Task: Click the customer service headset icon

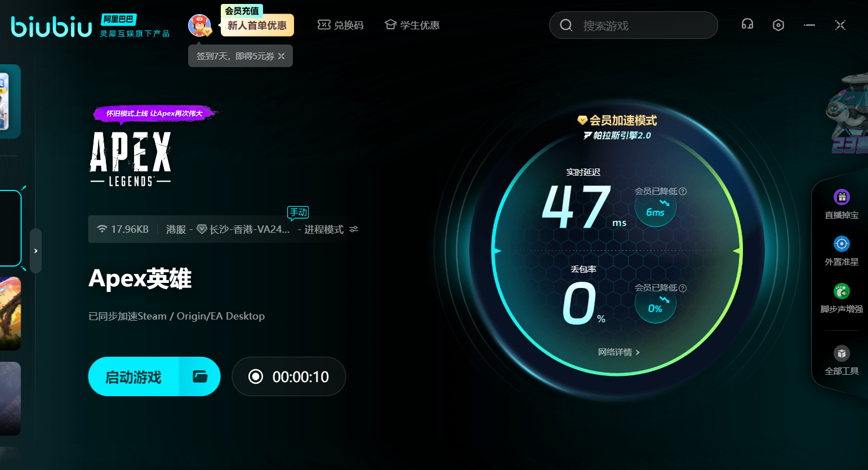Action: (x=747, y=24)
